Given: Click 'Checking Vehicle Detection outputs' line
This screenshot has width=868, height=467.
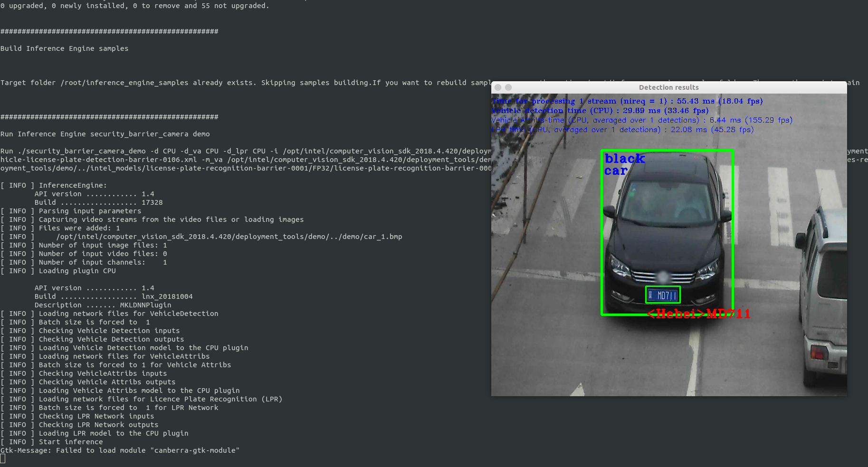Looking at the screenshot, I should point(92,339).
